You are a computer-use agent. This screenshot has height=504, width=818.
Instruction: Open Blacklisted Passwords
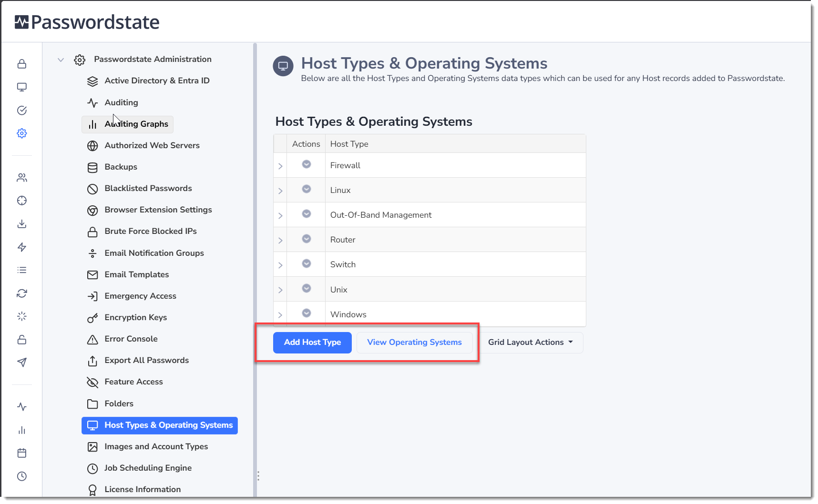coord(139,189)
